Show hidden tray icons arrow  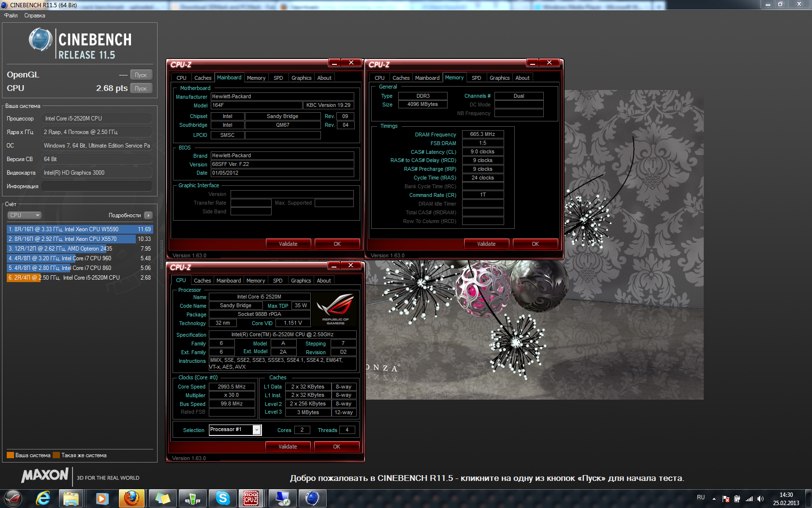714,498
